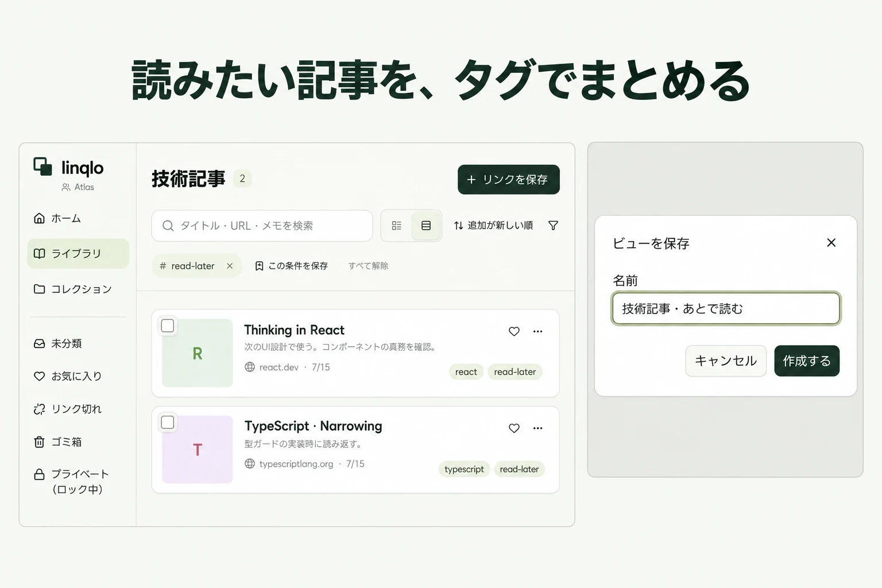Click the plus icon in リンクを保存
Image resolution: width=882 pixels, height=588 pixels.
(471, 180)
